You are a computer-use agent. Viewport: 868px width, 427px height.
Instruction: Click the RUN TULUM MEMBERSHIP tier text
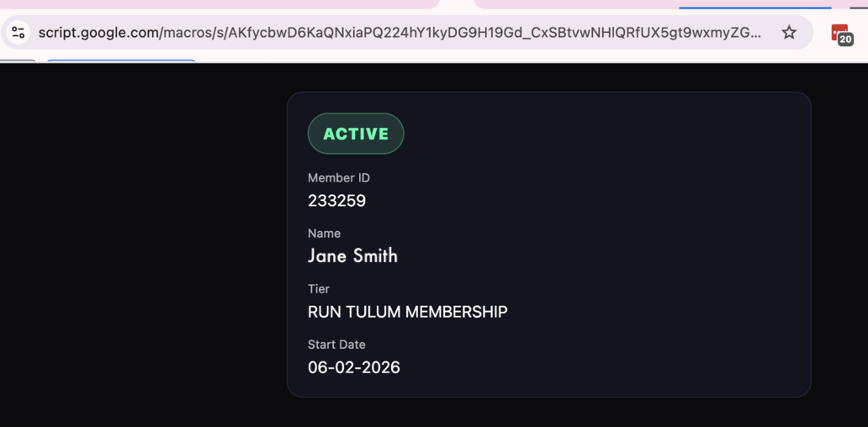407,312
